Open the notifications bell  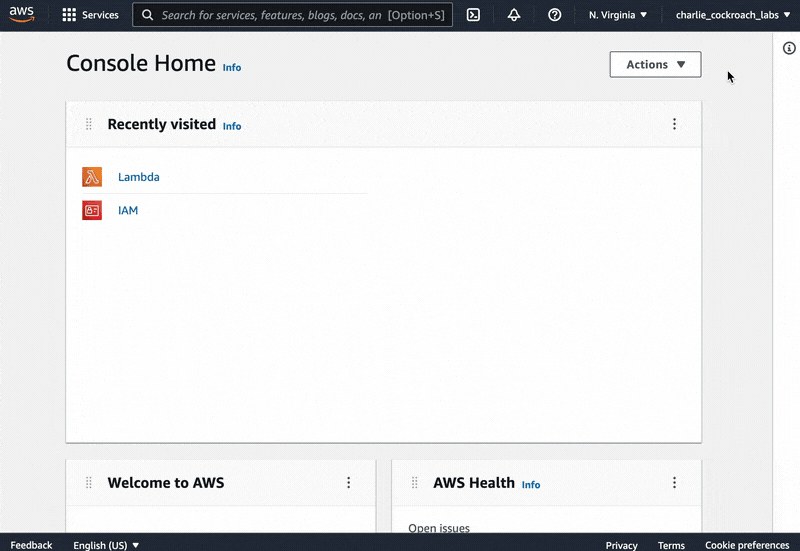(x=514, y=15)
